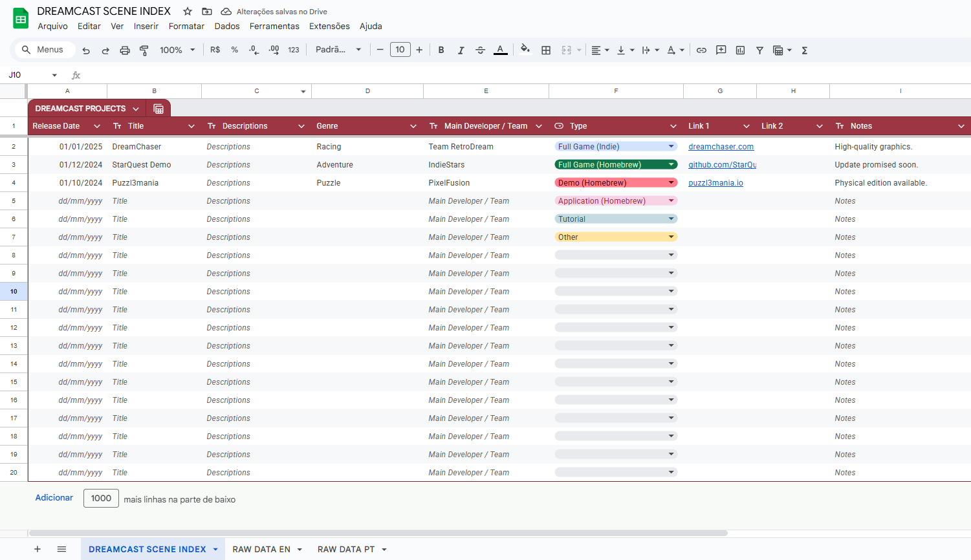The width and height of the screenshot is (971, 560).
Task: Increase font size with the plus button
Action: coord(419,50)
